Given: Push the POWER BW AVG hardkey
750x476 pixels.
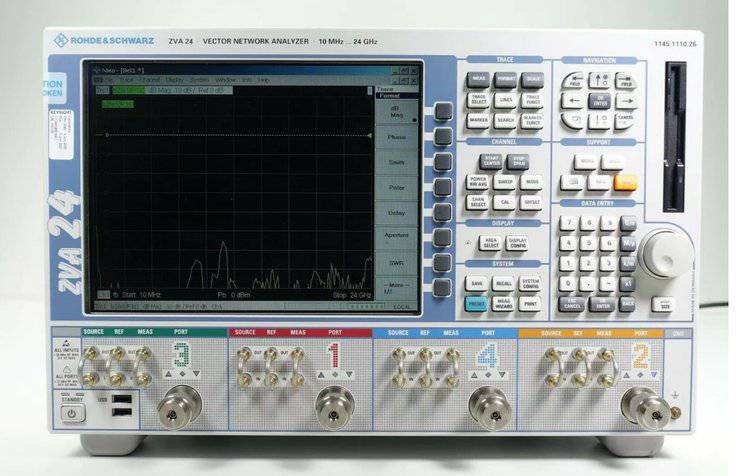Looking at the screenshot, I should [477, 182].
